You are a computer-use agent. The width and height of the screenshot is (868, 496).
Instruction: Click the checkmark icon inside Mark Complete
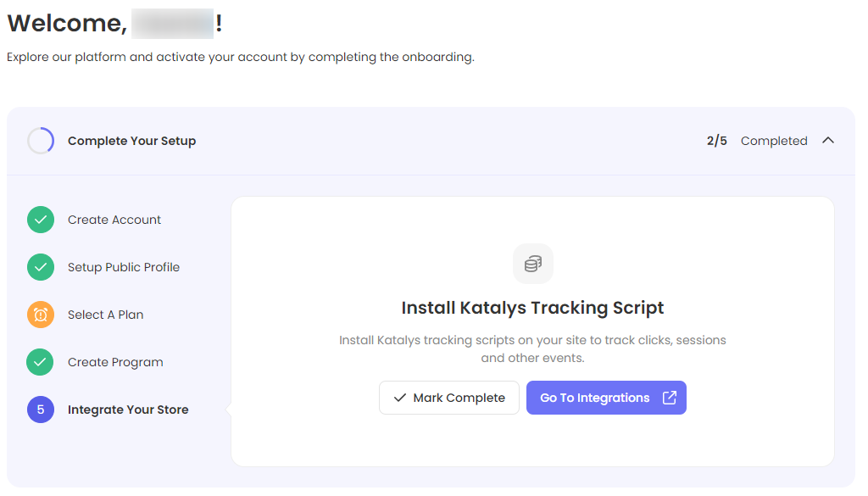point(400,398)
